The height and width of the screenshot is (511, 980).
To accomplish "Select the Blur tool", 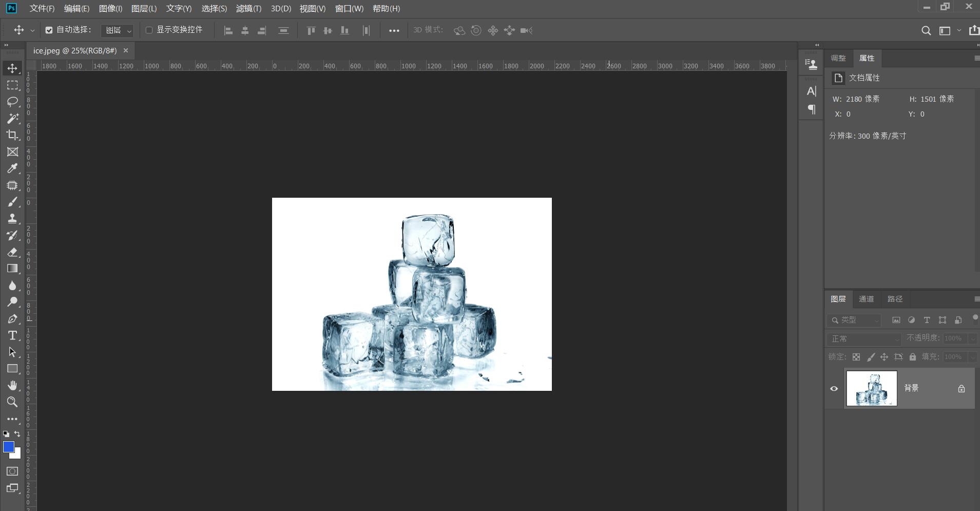I will click(x=12, y=286).
